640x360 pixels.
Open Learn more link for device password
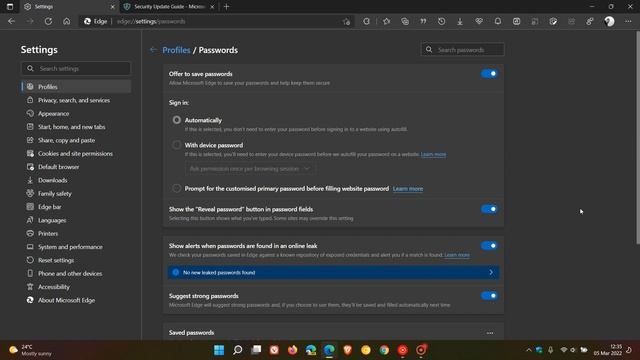tap(433, 154)
